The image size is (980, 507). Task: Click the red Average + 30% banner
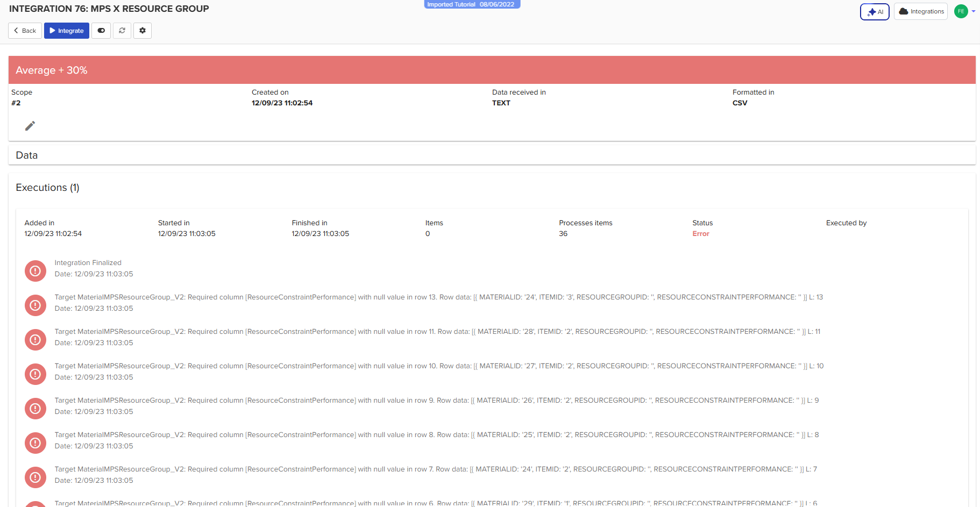pyautogui.click(x=492, y=70)
